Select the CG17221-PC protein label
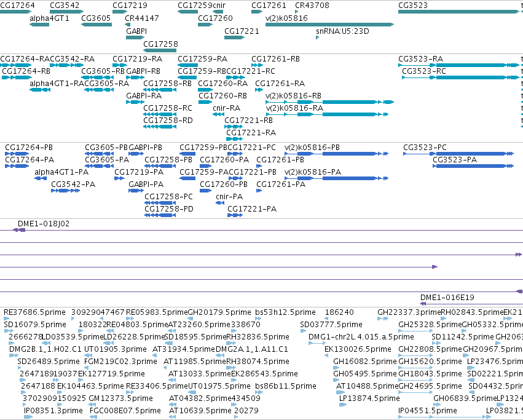The height and width of the screenshot is (420, 523). 252,148
